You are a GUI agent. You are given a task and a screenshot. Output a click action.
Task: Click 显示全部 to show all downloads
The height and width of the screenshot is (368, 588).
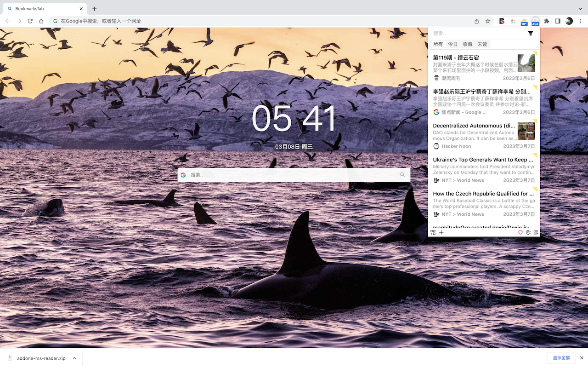[561, 357]
